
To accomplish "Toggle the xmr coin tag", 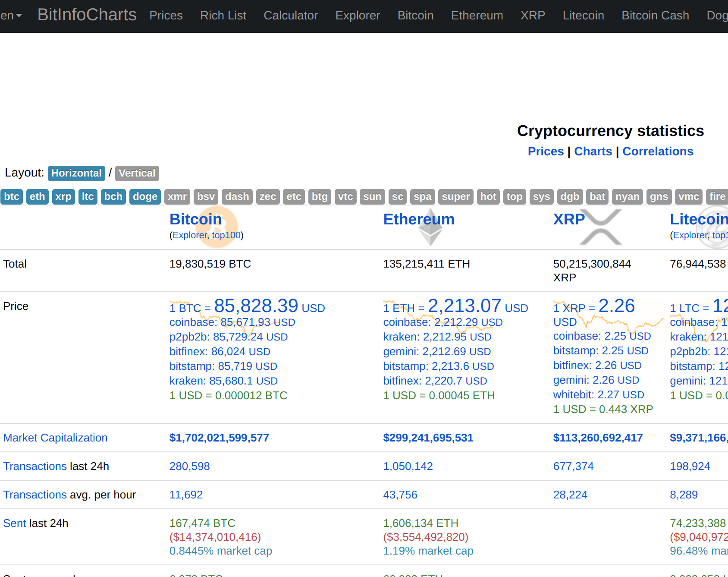I will (x=177, y=197).
